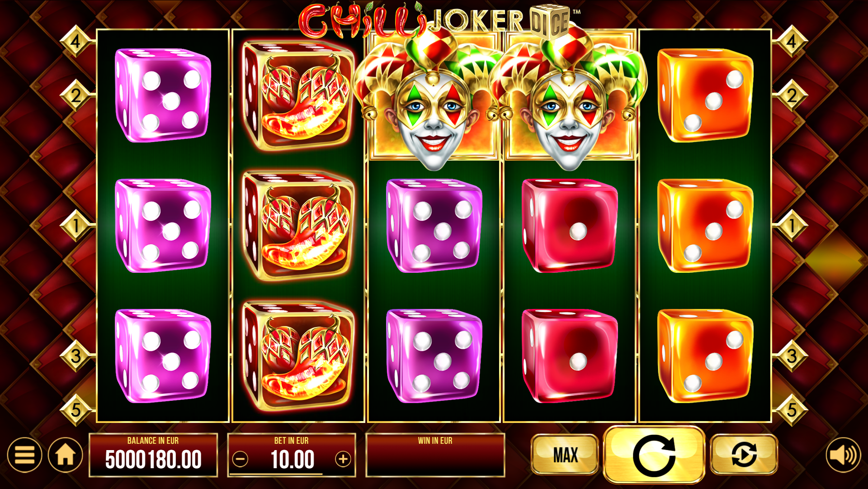868x489 pixels.
Task: Select left payline marker 4
Action: point(76,42)
